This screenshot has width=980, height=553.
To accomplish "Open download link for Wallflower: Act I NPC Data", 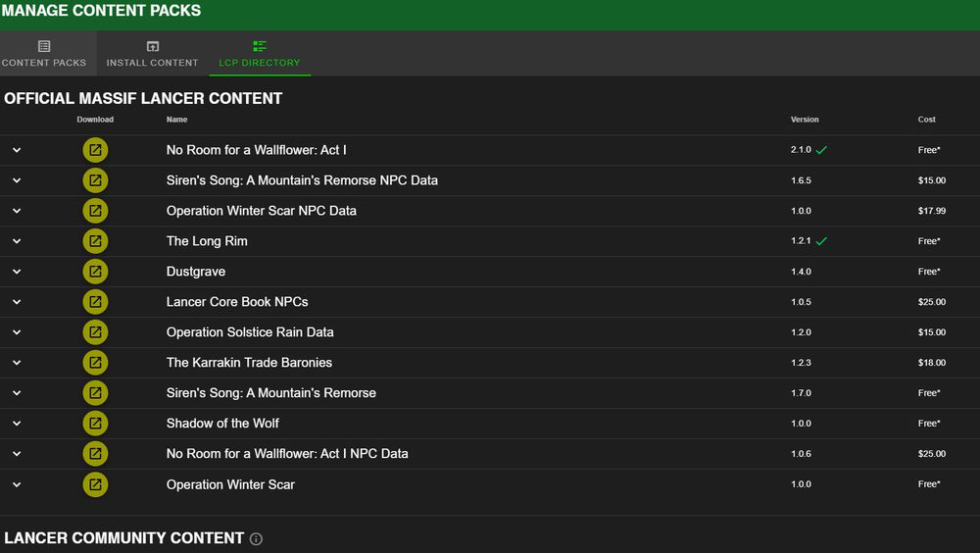I will point(95,454).
